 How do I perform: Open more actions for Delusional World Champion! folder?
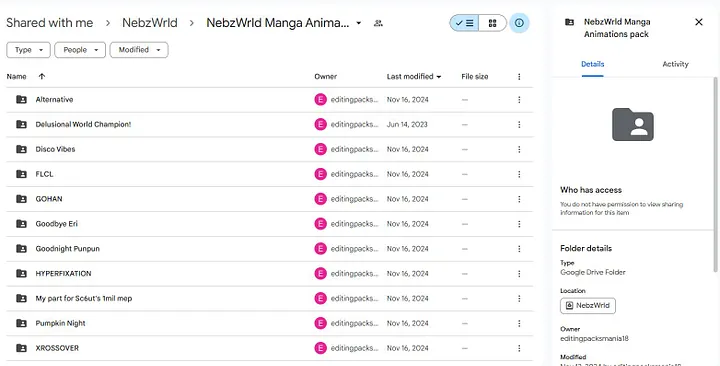pos(519,124)
